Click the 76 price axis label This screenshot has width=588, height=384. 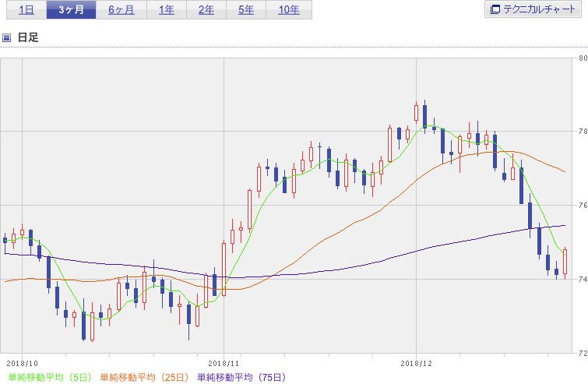point(583,205)
